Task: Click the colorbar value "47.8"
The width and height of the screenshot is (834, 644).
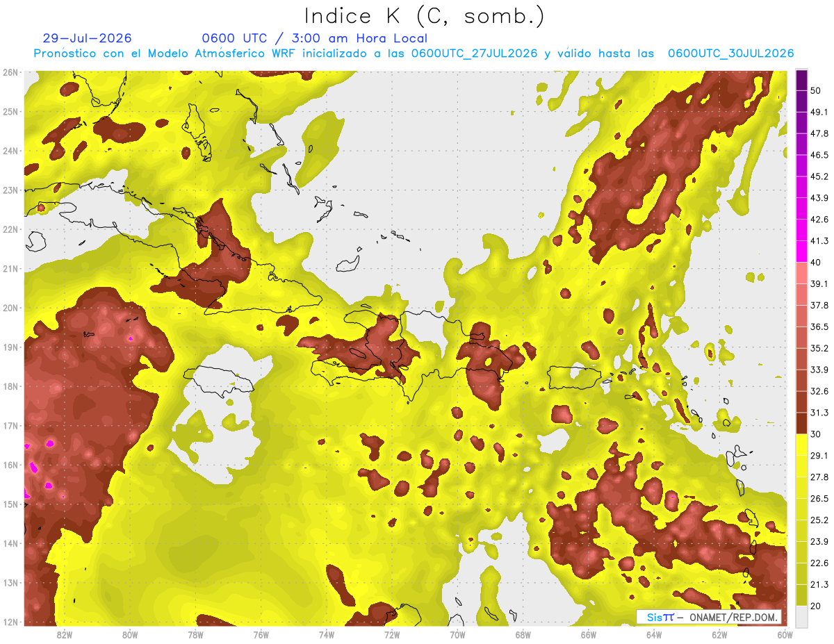Action: point(819,134)
